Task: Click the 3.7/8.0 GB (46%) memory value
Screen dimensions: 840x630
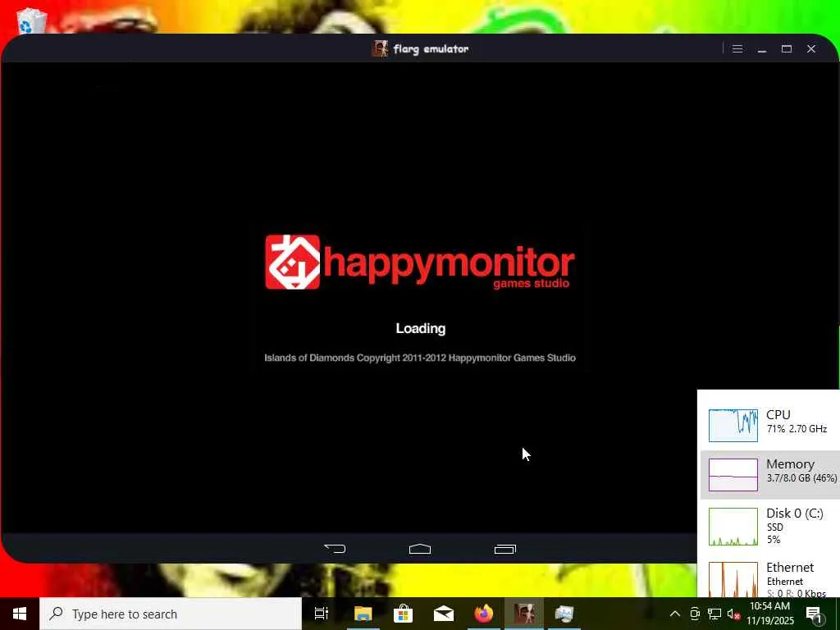Action: [801, 478]
